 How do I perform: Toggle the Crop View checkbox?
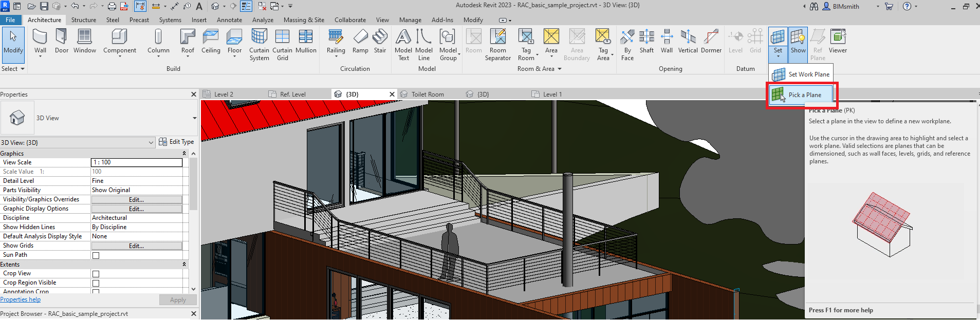pos(96,274)
